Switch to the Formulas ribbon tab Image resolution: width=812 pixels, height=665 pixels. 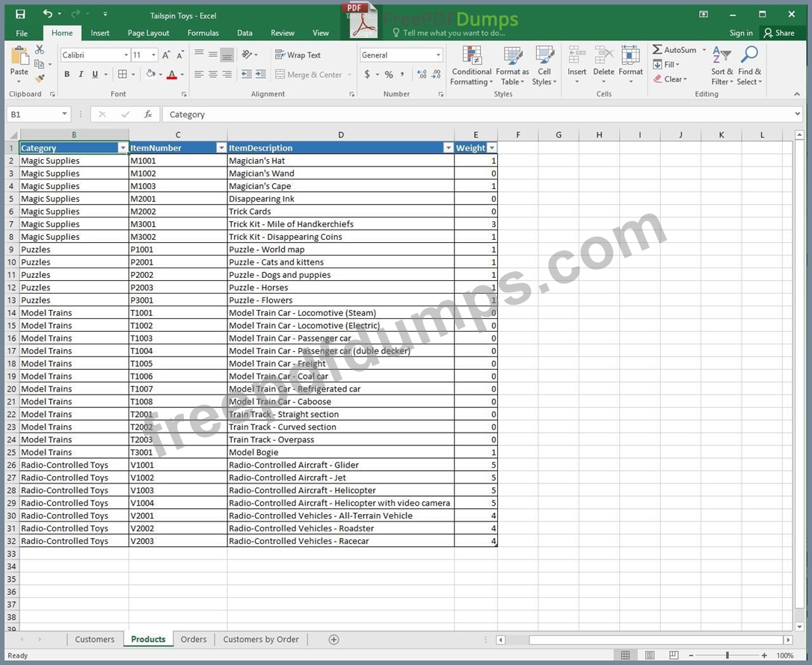pyautogui.click(x=203, y=33)
